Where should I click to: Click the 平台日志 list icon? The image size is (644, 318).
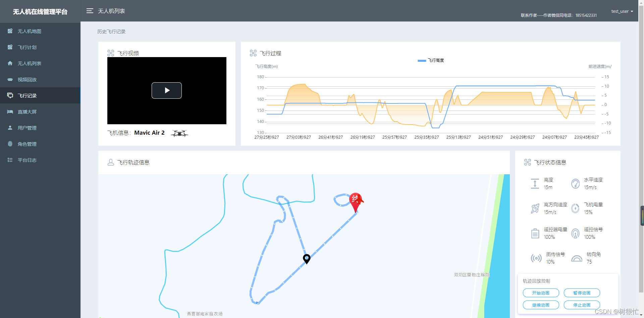tap(10, 160)
